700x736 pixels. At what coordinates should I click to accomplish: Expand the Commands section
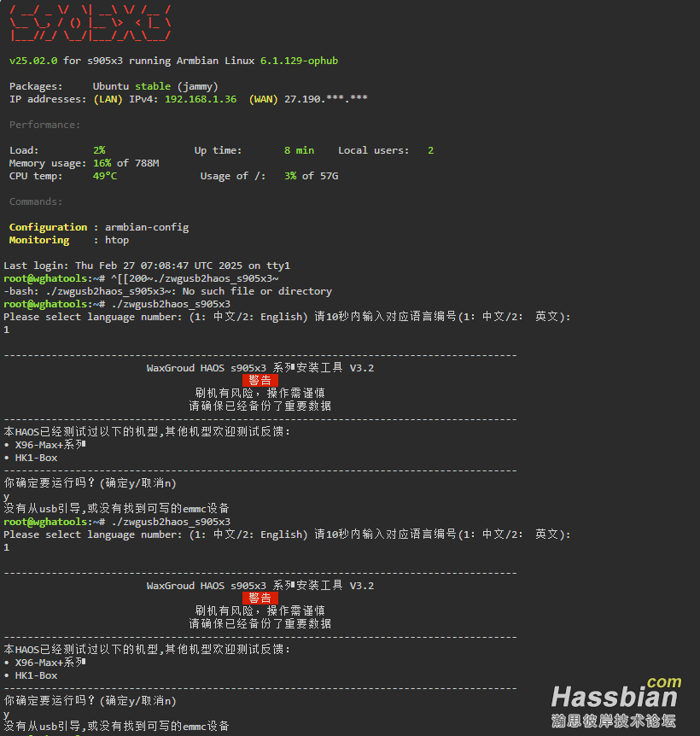[34, 202]
